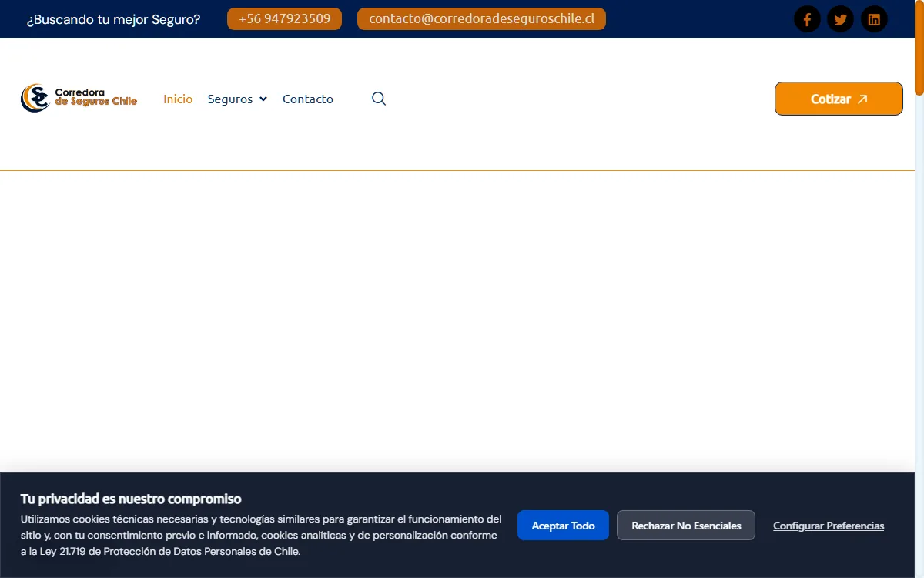Click the contacto@corredoradeseguroschile.cl email link
This screenshot has height=578, width=924.
[x=481, y=19]
